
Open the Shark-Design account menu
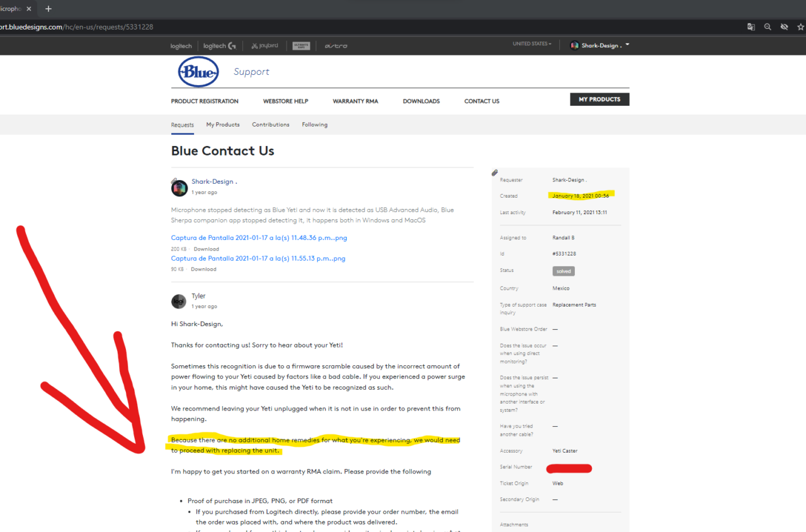tap(600, 45)
